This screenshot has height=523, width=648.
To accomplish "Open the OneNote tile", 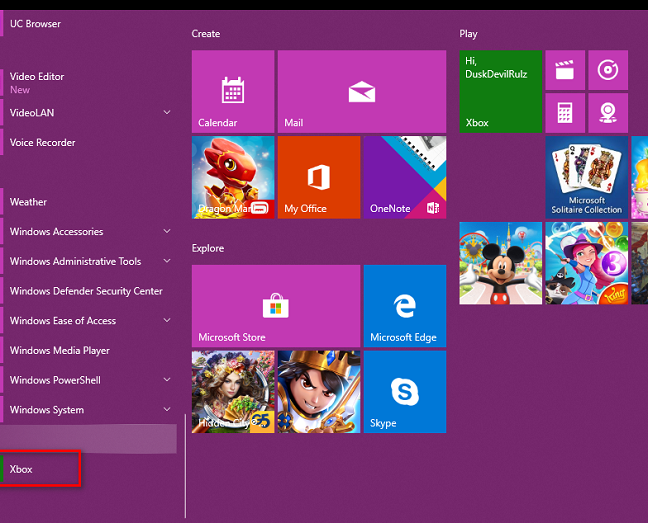I will pos(405,177).
